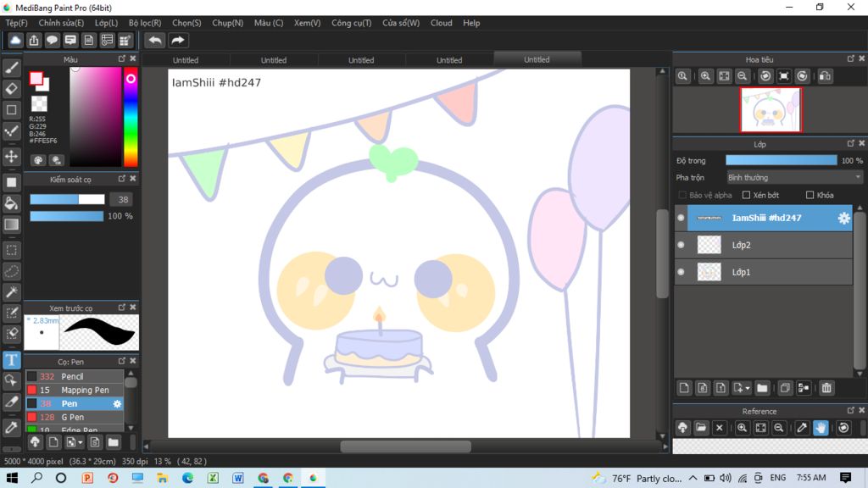Zoom in on the Reference panel
The height and width of the screenshot is (488, 868).
click(x=743, y=428)
